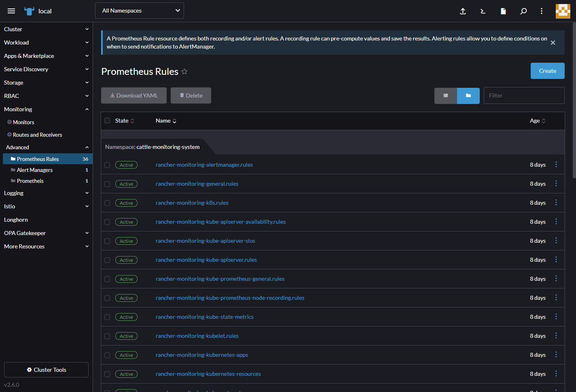The height and width of the screenshot is (392, 576).
Task: Toggle the select-all rows checkbox
Action: [x=107, y=121]
